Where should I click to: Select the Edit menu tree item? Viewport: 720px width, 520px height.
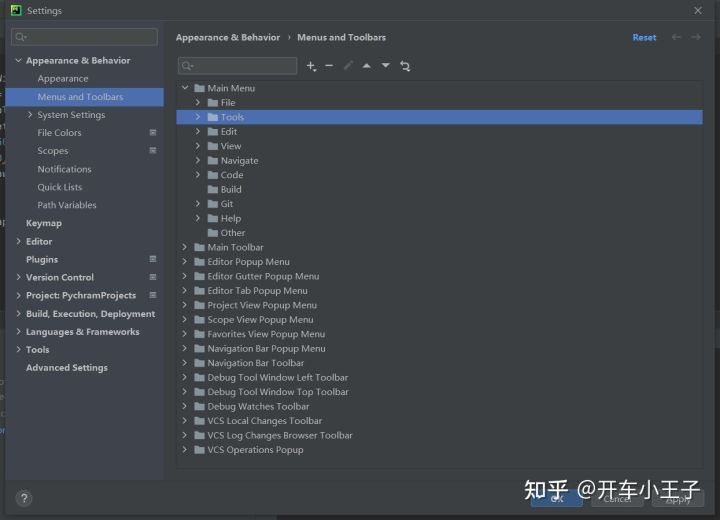229,131
